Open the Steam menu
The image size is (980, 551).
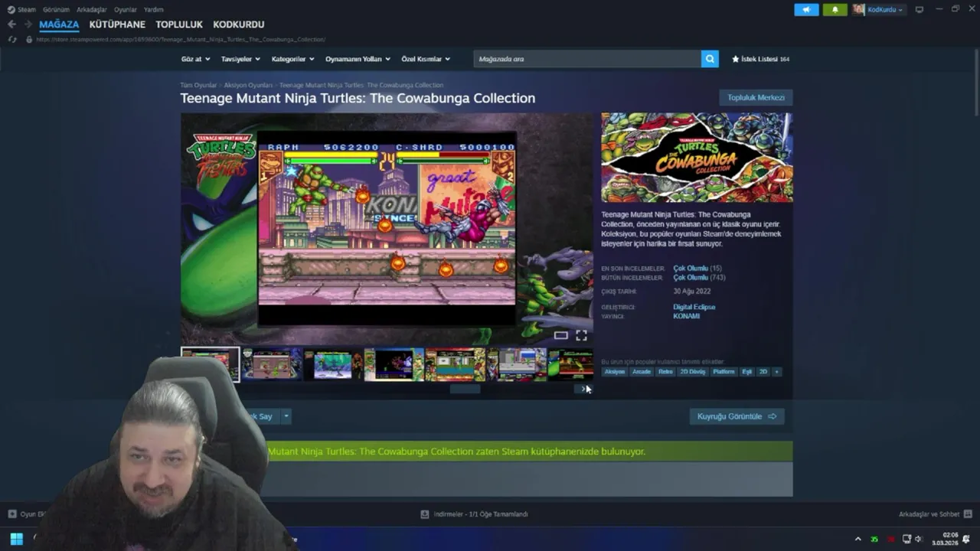point(27,10)
